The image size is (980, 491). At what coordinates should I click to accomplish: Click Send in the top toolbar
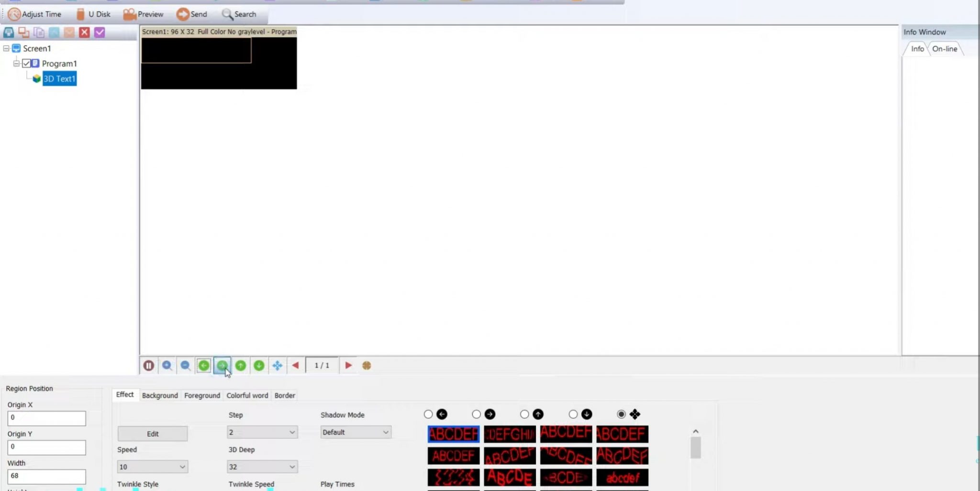tap(191, 14)
